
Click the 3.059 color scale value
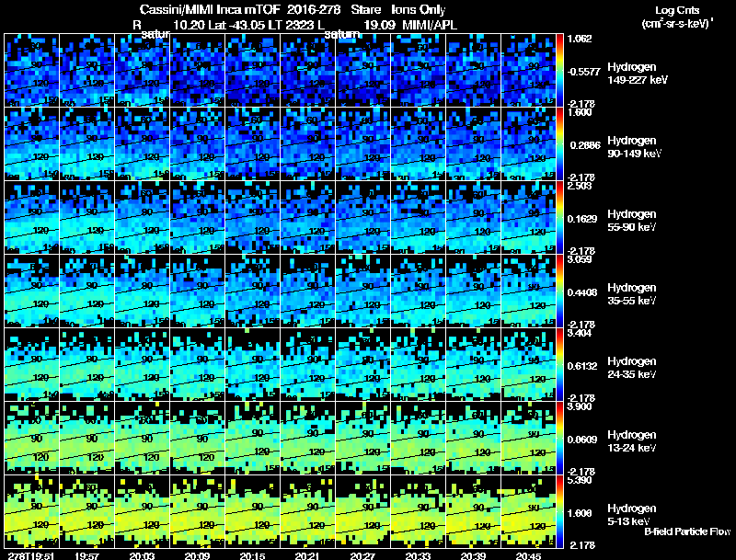click(x=580, y=259)
